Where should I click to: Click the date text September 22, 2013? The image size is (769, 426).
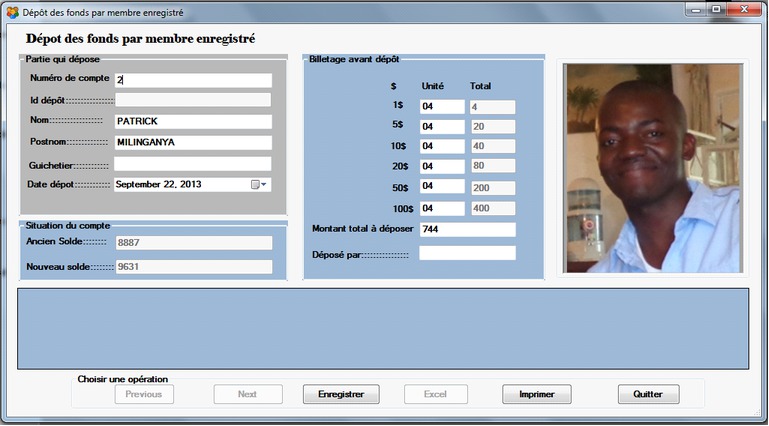[159, 185]
